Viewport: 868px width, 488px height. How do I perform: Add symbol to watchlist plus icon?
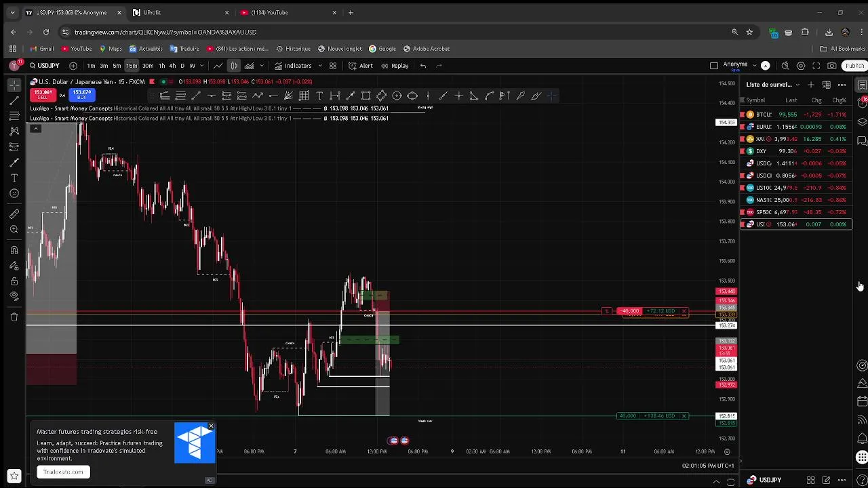coord(811,85)
